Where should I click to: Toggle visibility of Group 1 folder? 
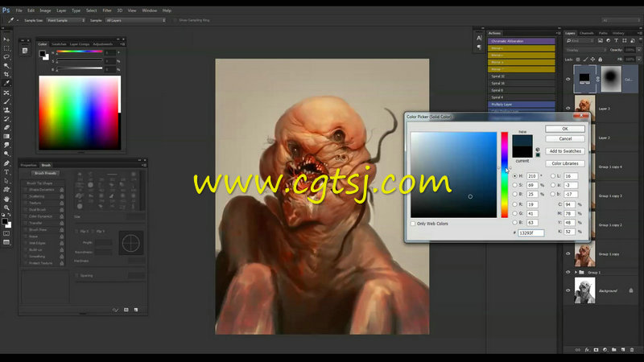click(x=568, y=272)
